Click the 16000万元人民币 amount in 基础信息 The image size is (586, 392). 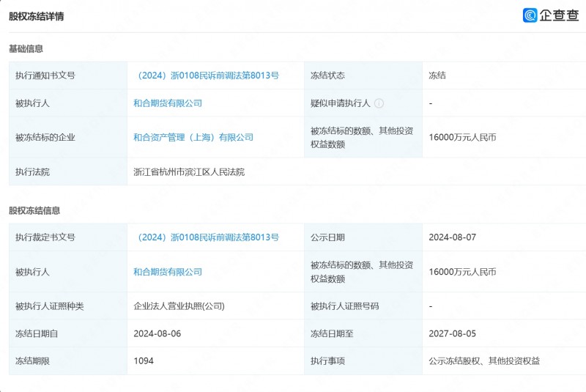coord(462,137)
